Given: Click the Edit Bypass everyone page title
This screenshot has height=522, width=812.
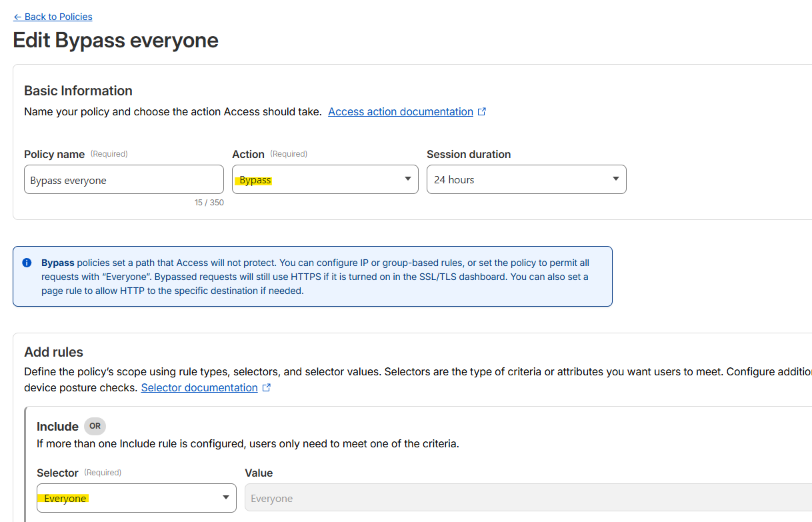Looking at the screenshot, I should click(x=116, y=41).
